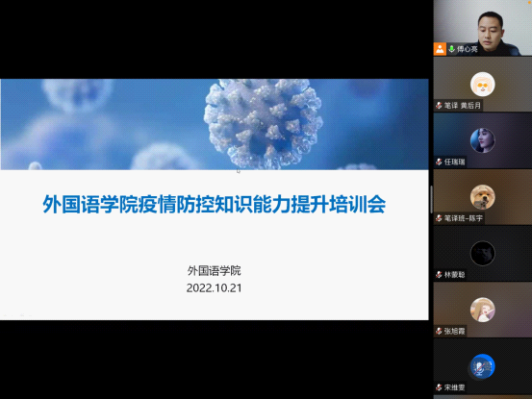Open 傅心亮's live video tile

(x=483, y=28)
